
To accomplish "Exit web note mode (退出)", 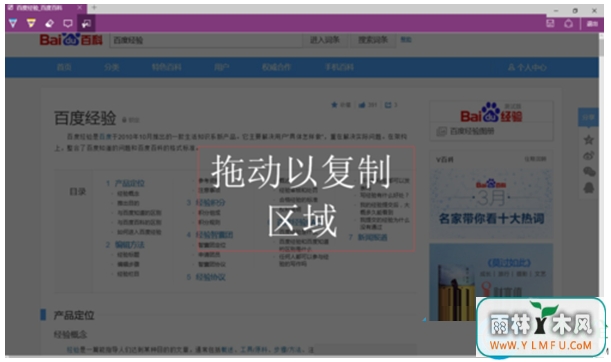I will [x=592, y=24].
